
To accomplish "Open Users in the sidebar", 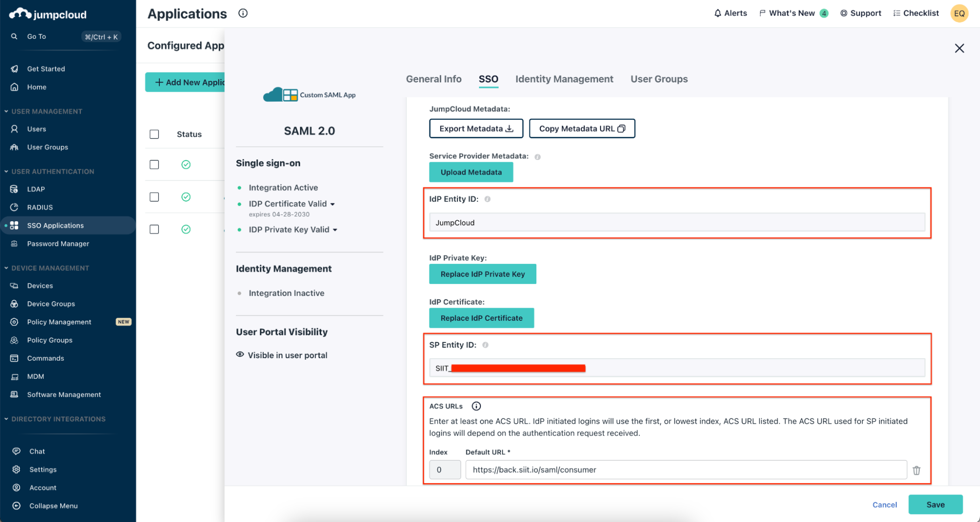I will (36, 129).
